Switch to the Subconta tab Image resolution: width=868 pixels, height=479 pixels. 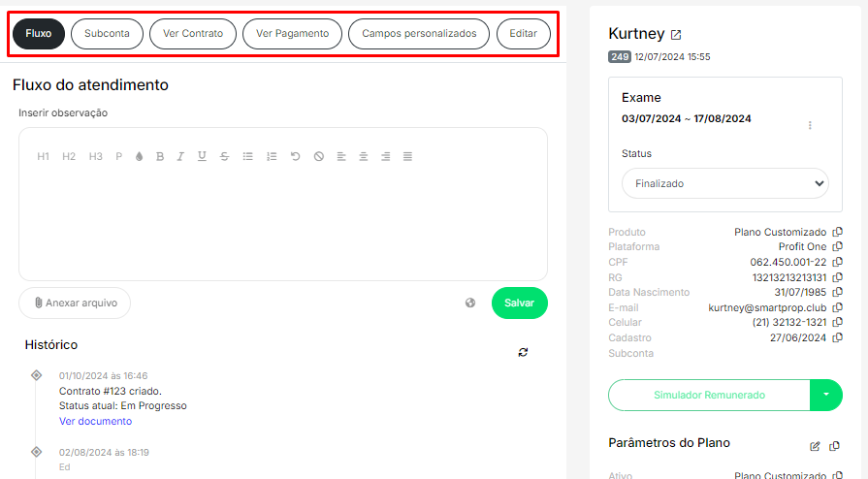coord(107,34)
